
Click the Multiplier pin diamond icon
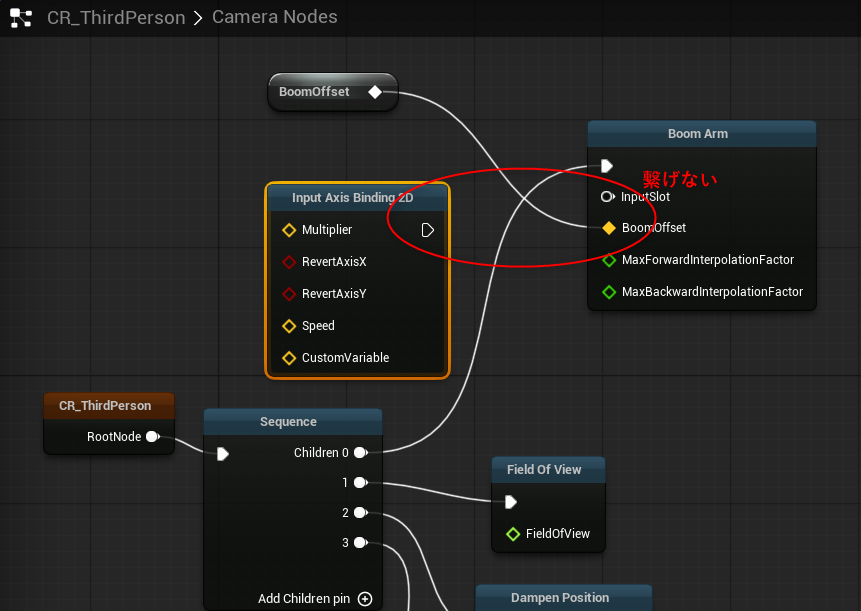click(289, 230)
